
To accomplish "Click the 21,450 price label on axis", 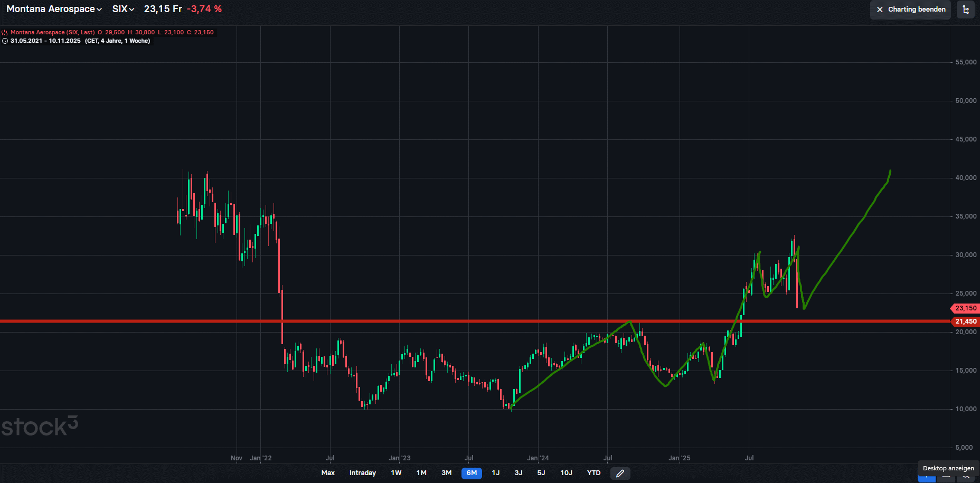I will point(965,321).
